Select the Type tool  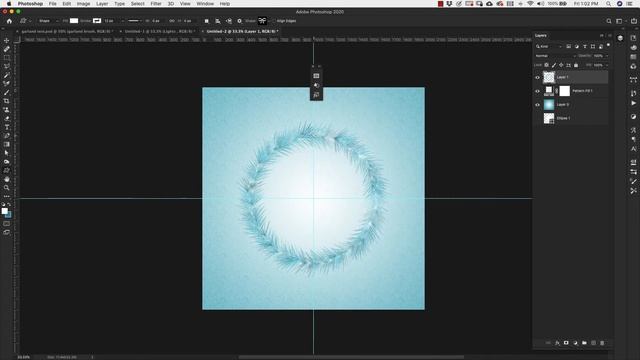[x=7, y=127]
